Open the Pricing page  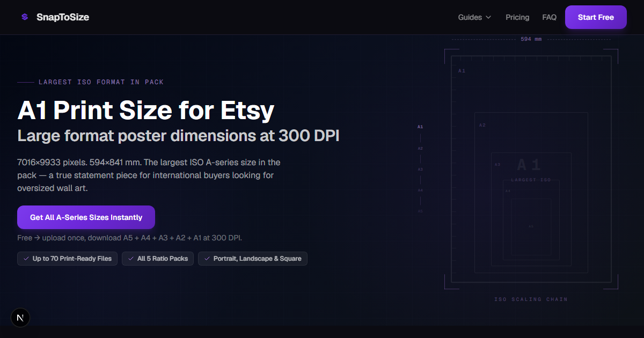[517, 17]
